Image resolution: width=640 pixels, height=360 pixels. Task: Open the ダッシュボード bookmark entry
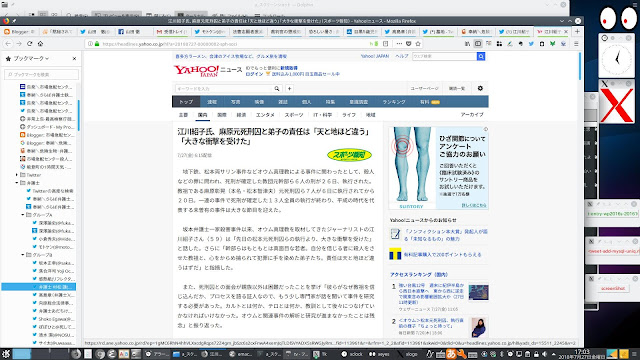click(x=48, y=127)
